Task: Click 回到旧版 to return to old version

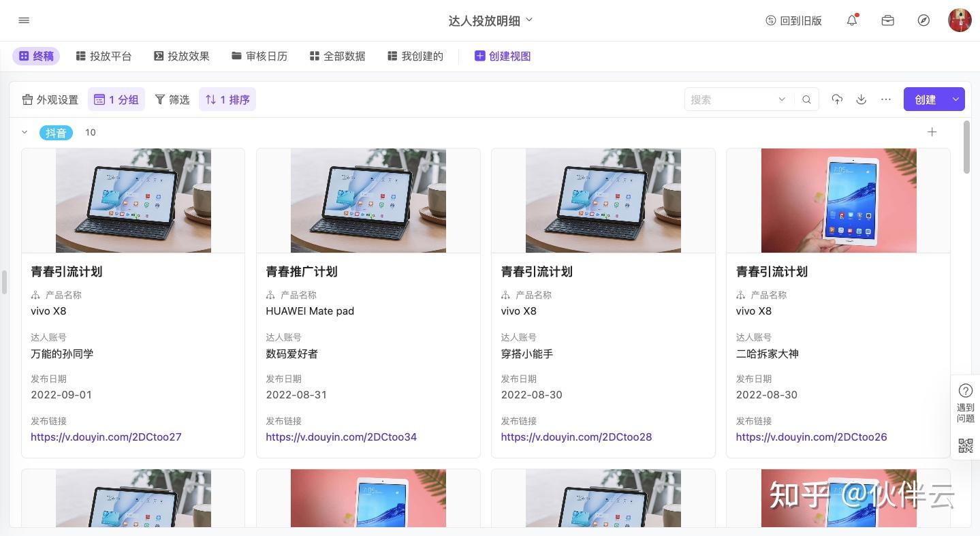Action: [x=793, y=20]
